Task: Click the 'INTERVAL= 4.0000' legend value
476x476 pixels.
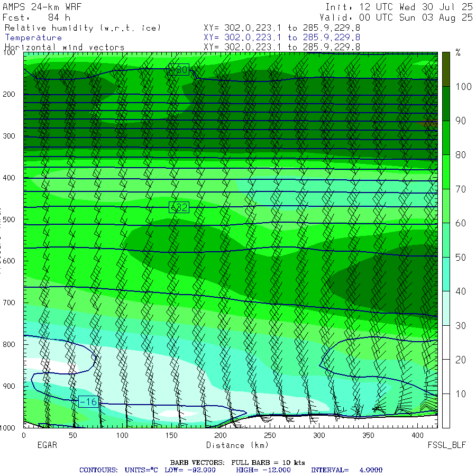Action: tap(346, 470)
